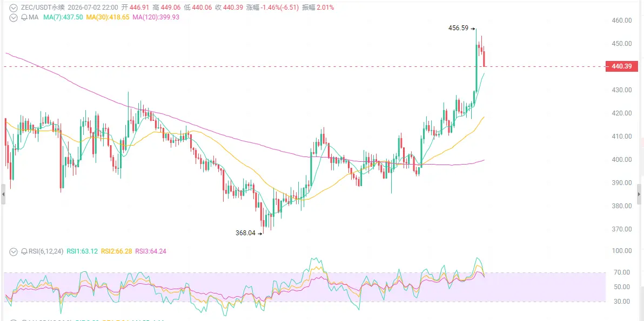644x321 pixels.
Task: Click the 振幅 2.01% amplitude value
Action: [318, 8]
